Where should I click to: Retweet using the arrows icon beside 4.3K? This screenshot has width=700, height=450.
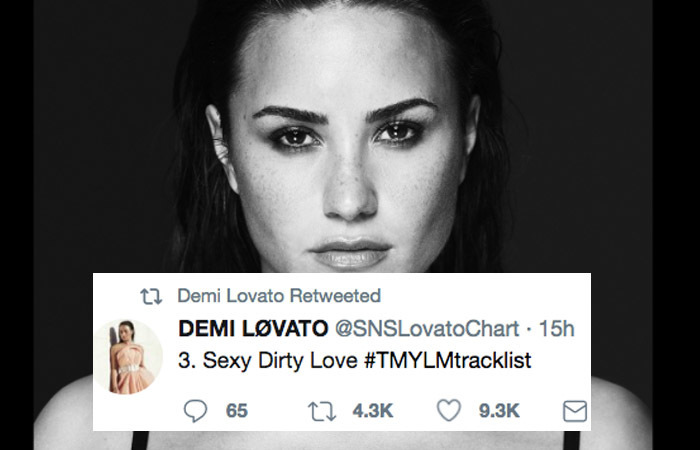(x=322, y=410)
